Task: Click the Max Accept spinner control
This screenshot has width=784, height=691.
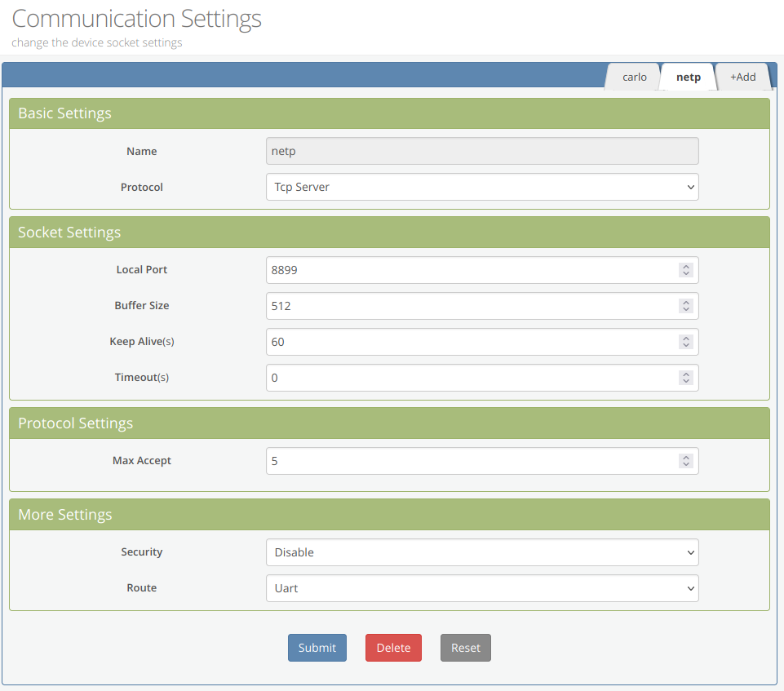Action: point(686,461)
